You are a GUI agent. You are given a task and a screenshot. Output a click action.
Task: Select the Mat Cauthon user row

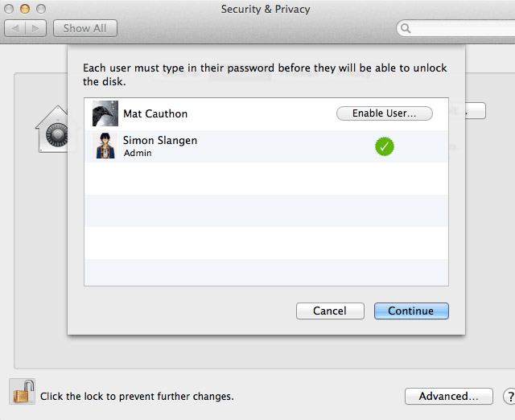(266, 113)
